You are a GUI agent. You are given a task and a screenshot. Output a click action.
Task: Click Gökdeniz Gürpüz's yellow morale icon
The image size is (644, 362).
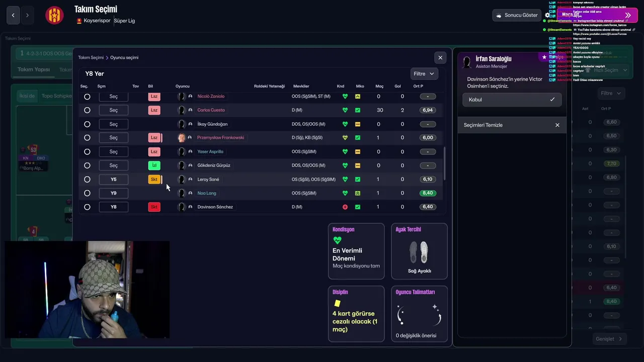pos(358,165)
